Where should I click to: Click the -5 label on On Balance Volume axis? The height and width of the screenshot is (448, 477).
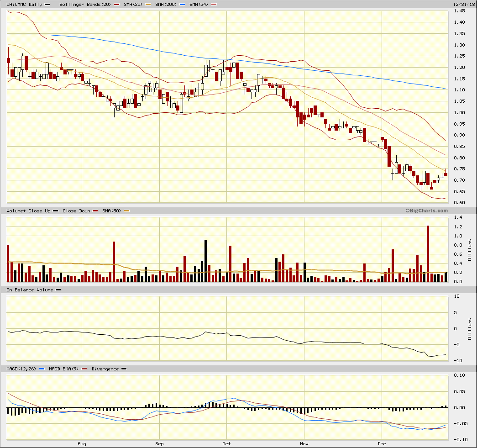point(456,345)
